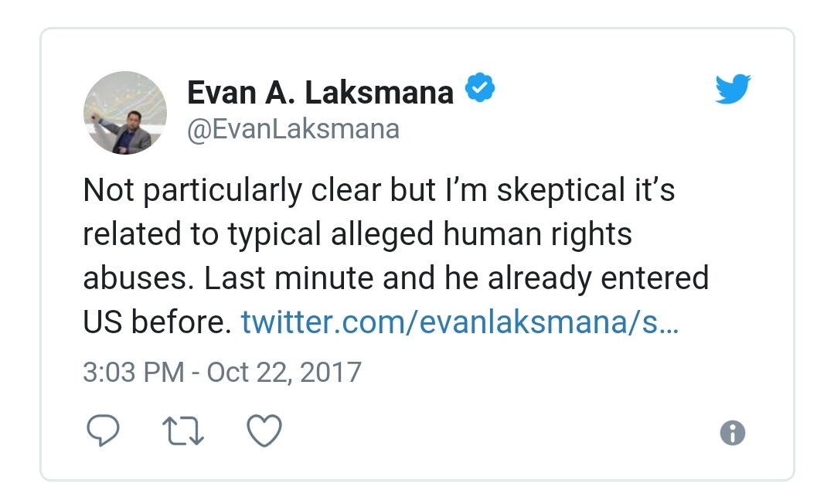Image resolution: width=834 pixels, height=504 pixels.
Task: Click the surname "Laksmana" in the header
Action: coord(379,93)
